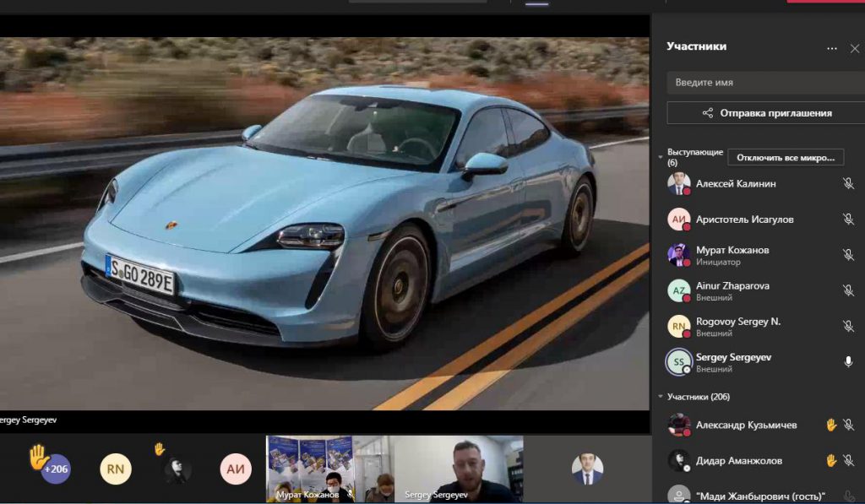Click the name "Мади Жанбырович (гость)"
The image size is (865, 504).
[761, 496]
